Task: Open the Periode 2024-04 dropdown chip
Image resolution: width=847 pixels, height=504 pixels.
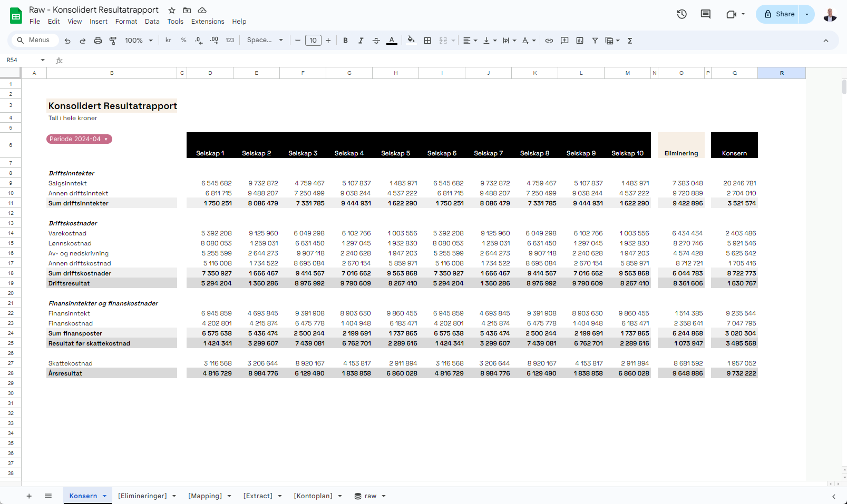Action: pyautogui.click(x=79, y=139)
